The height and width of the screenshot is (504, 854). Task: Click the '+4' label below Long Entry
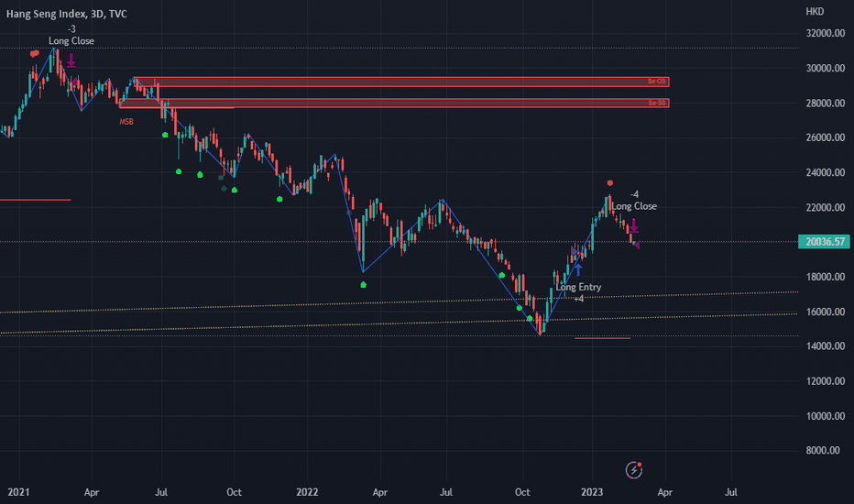coord(578,299)
